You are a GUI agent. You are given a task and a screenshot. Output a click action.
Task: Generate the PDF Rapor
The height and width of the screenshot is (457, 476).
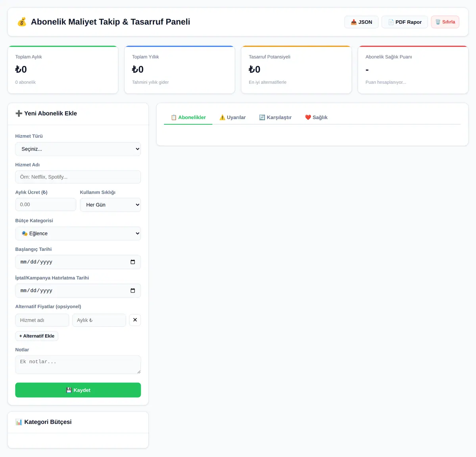pos(405,22)
